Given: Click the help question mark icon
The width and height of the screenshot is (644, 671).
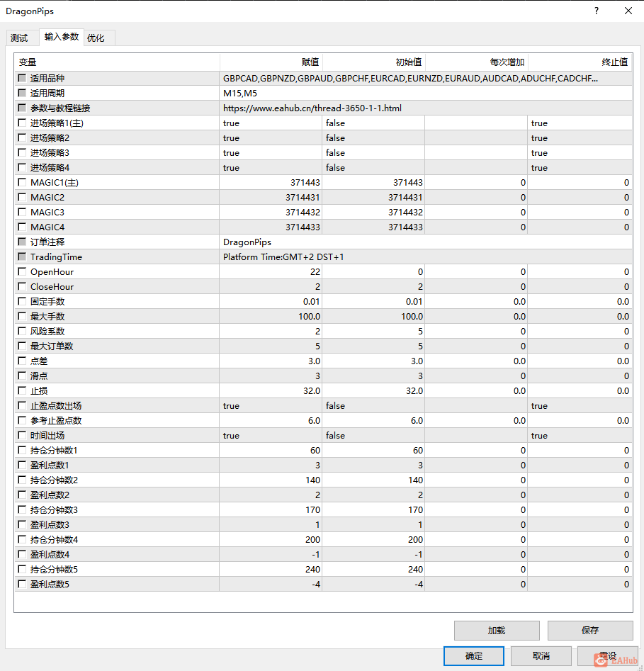Looking at the screenshot, I should 597,11.
